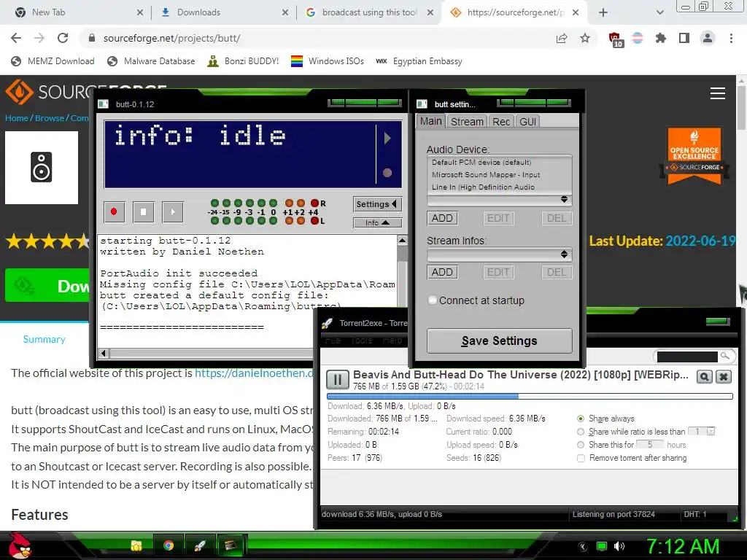Open the taskbar file explorer icon
The width and height of the screenshot is (747, 560).
[x=136, y=545]
